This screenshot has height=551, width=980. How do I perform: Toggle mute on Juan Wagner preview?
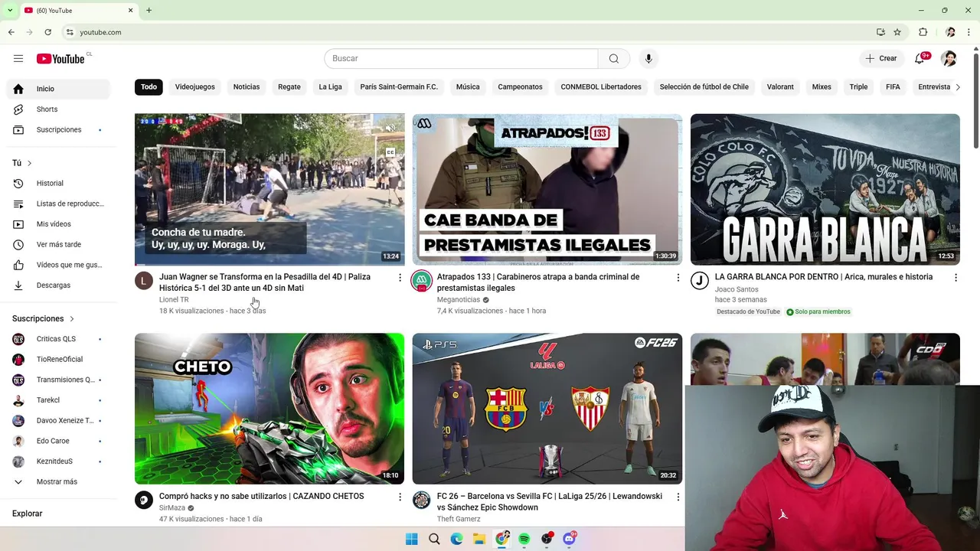(390, 129)
